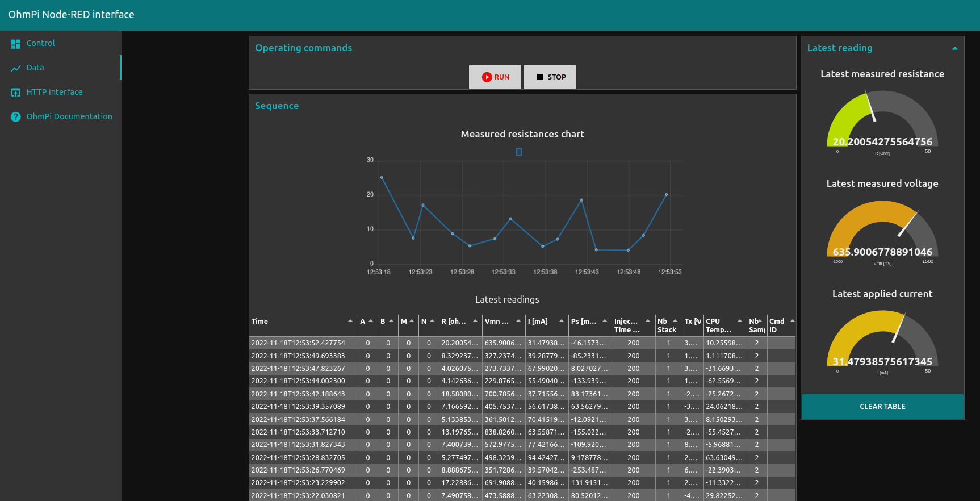The width and height of the screenshot is (980, 501).
Task: Click the Data chart-line icon
Action: coord(15,68)
